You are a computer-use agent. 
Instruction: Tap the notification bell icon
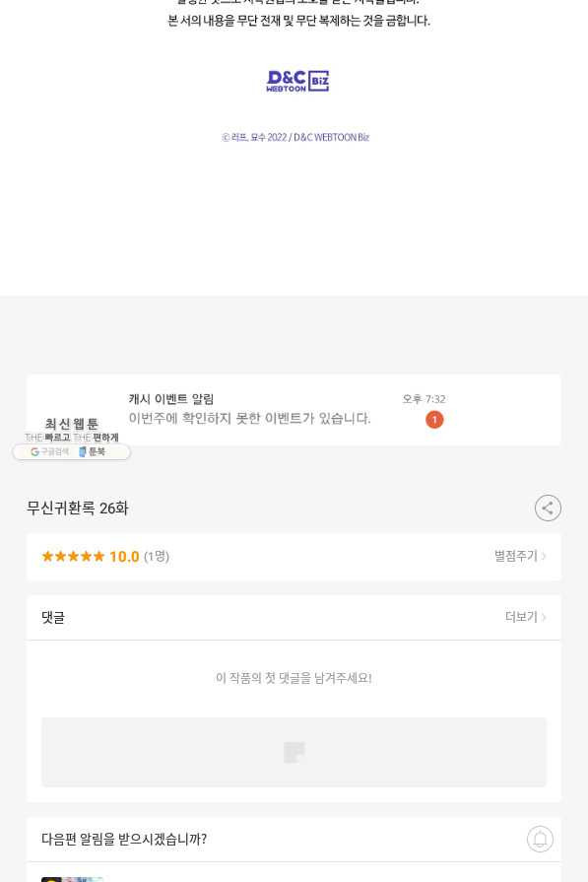(x=540, y=839)
